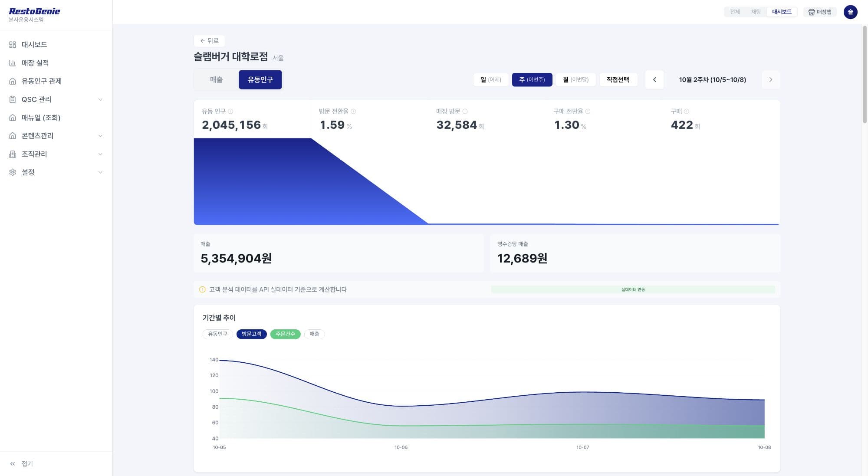Expand the QSC 관리 menu chevron
This screenshot has height=476, width=868.
point(100,99)
